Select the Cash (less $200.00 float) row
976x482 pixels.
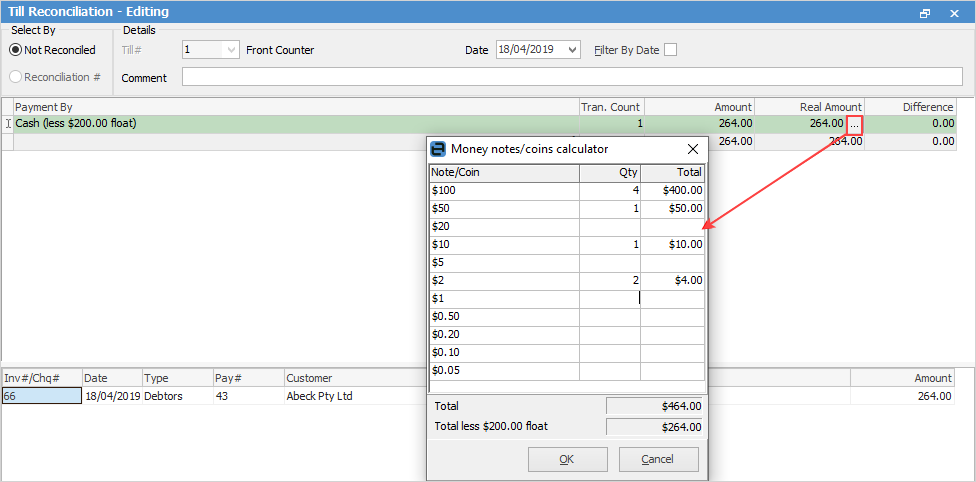coord(290,124)
